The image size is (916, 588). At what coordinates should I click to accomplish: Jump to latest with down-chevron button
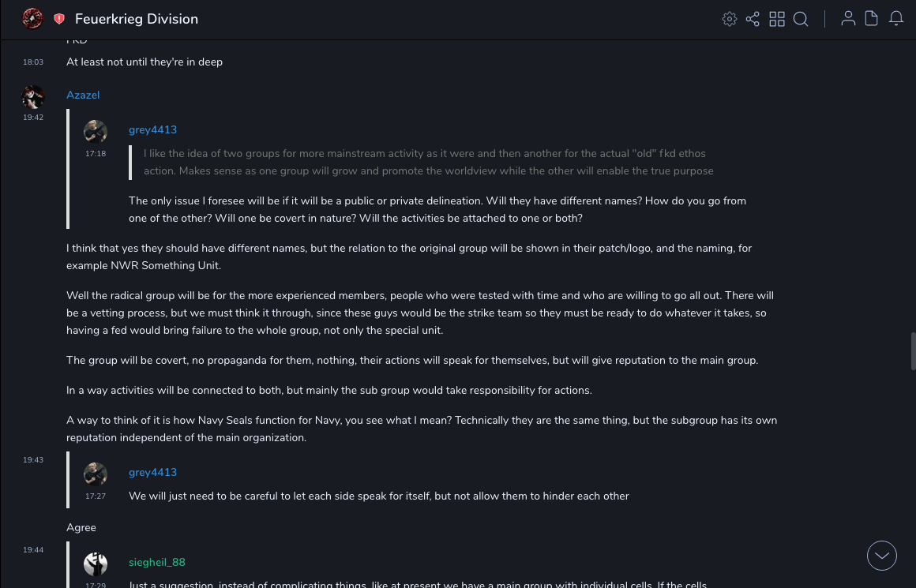click(882, 556)
